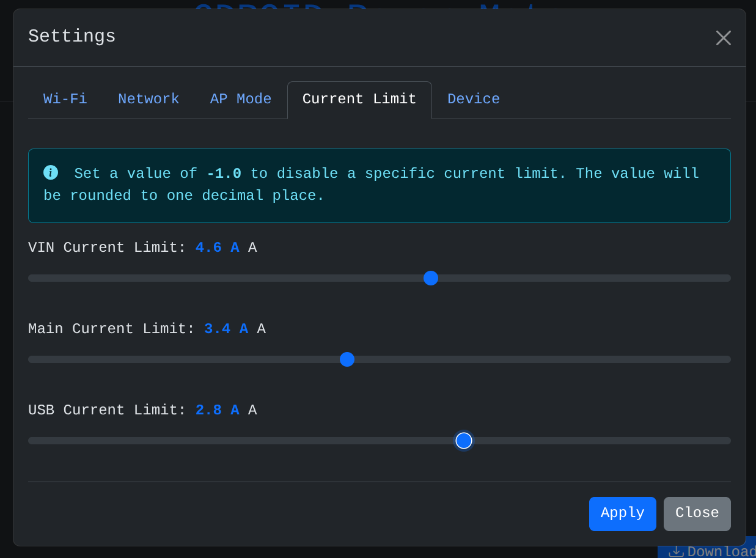
Task: Click the USB Current Limit slider handle
Action: 464,441
